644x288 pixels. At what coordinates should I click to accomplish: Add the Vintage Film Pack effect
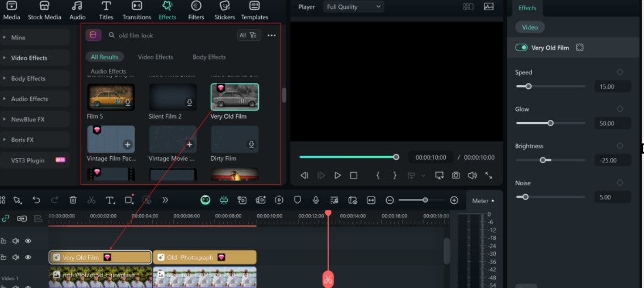(x=128, y=145)
